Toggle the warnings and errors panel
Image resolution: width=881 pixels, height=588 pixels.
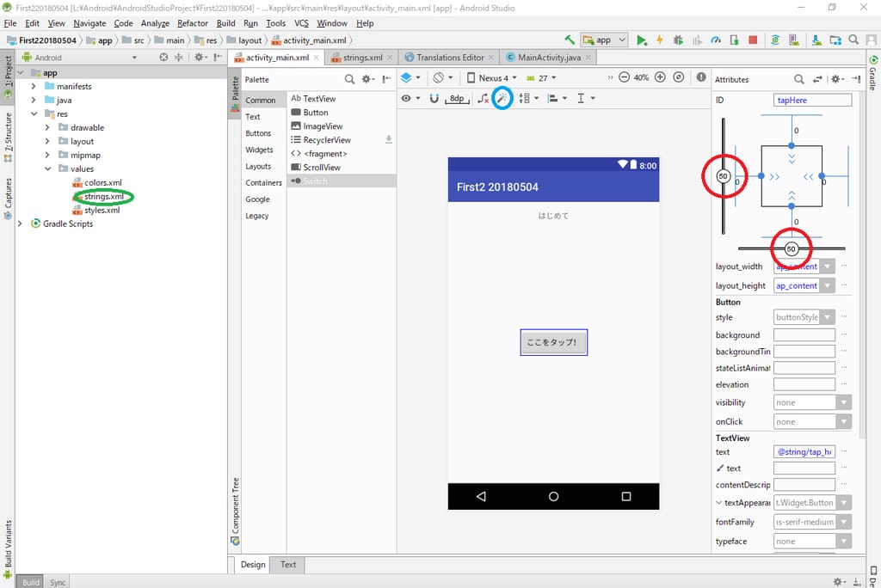(702, 77)
